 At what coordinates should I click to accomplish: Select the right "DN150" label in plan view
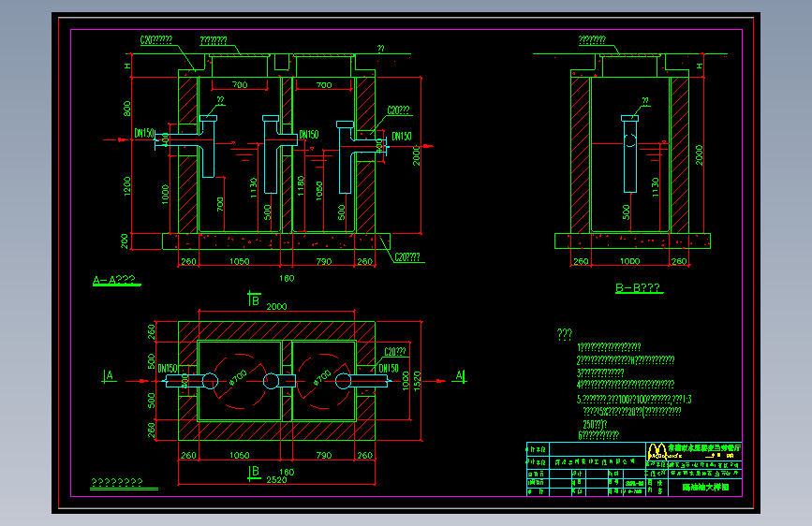389,369
